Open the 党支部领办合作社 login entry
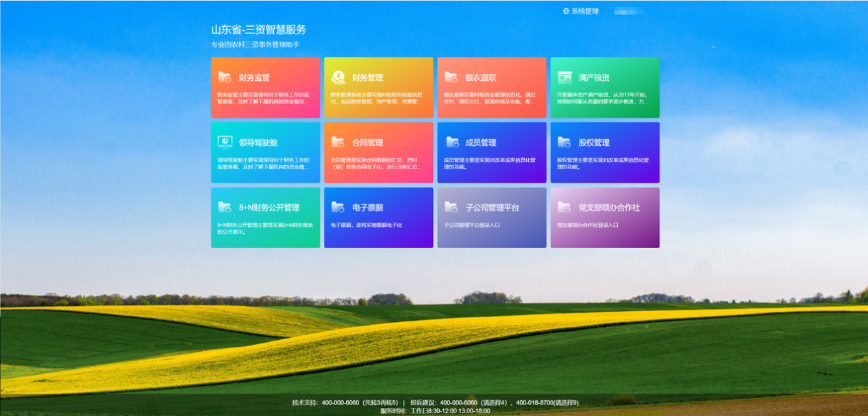 pos(604,217)
